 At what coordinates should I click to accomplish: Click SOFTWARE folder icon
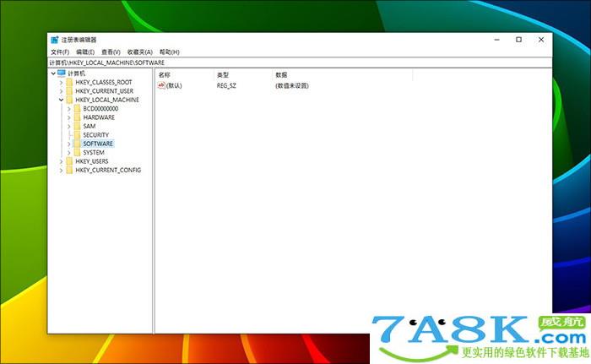click(x=78, y=144)
